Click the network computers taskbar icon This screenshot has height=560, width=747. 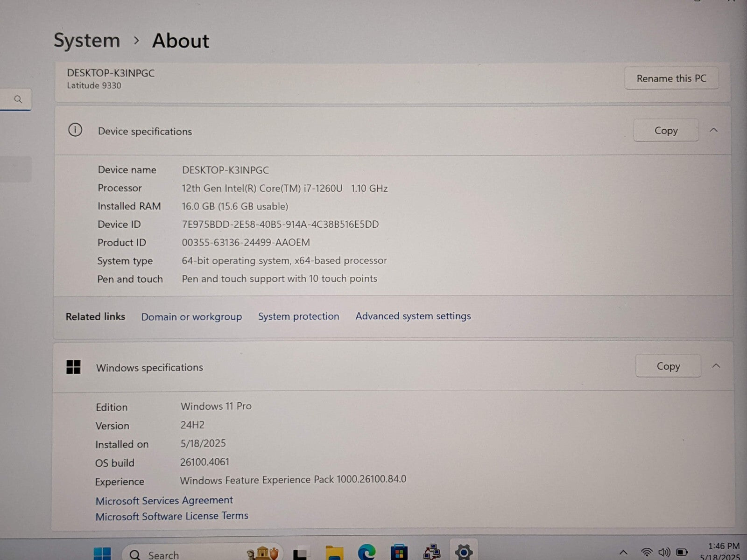pos(431,553)
